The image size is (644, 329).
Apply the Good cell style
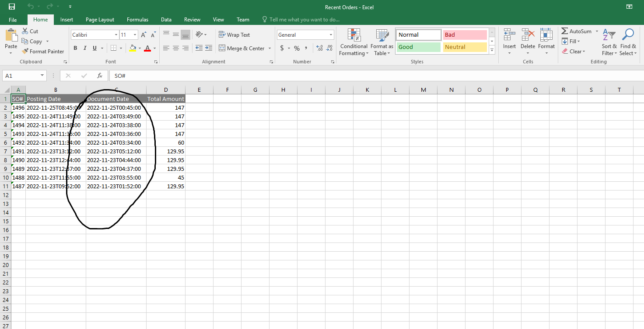[x=418, y=47]
